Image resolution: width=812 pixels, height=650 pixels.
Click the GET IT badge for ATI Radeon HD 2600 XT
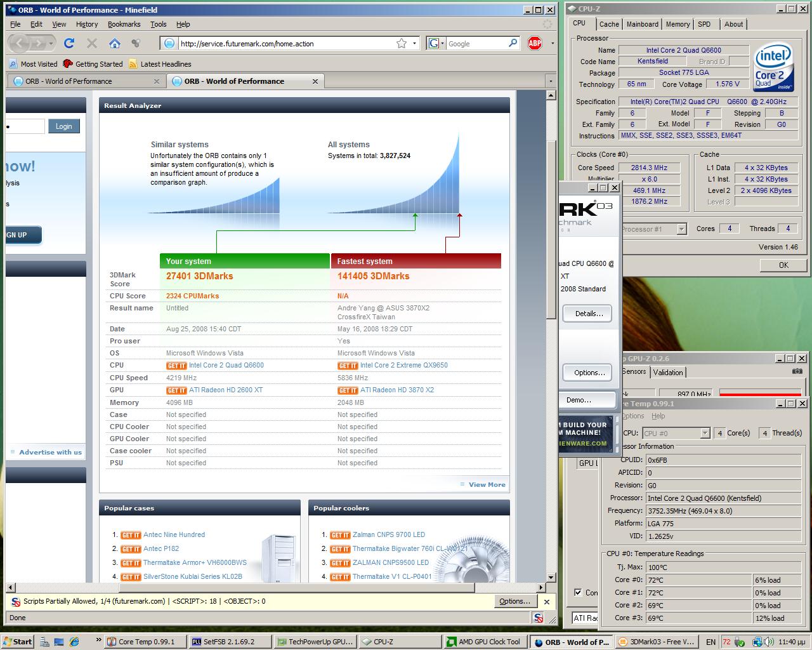coord(176,390)
